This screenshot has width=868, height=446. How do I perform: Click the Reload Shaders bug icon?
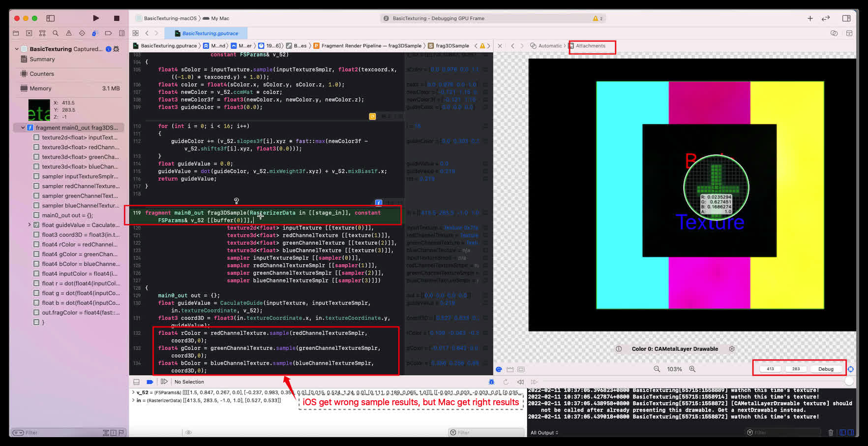(x=491, y=382)
